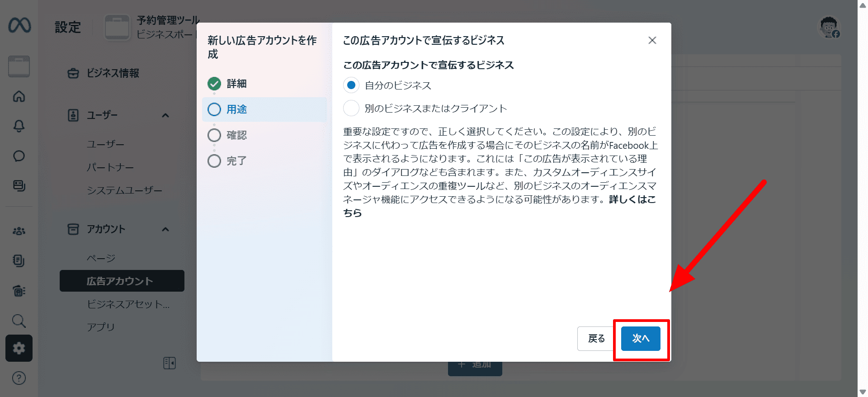Screen dimensions: 868x397
Task: Open ビジネス情報 in the settings menu
Action: [x=113, y=73]
